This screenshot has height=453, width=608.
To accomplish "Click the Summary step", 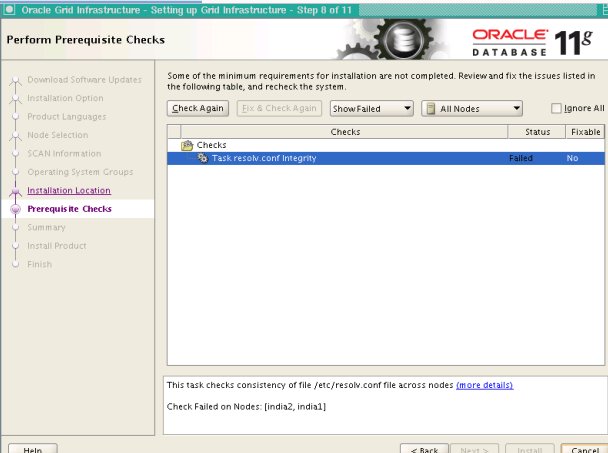I will point(46,227).
